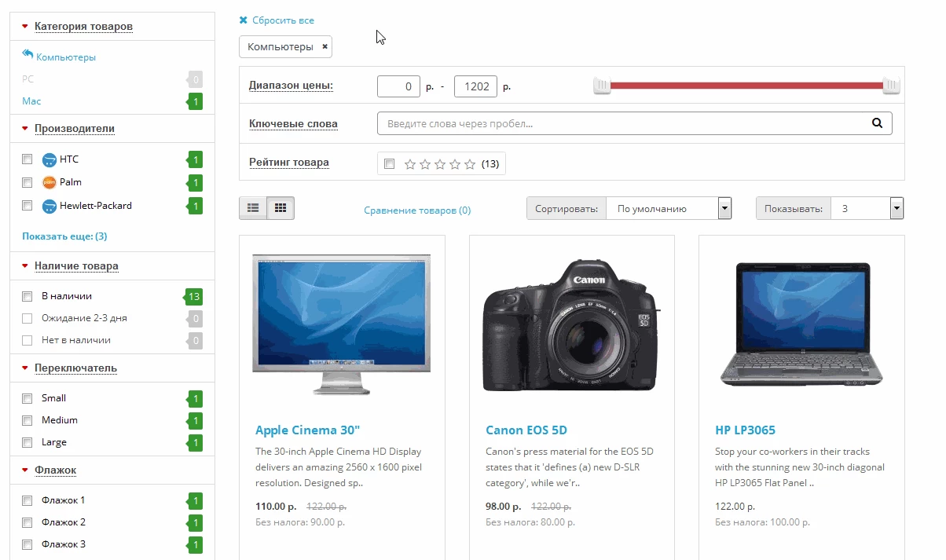The image size is (946, 560).
Task: Expand more manufacturers via Показать еще: (3)
Action: [x=64, y=236]
